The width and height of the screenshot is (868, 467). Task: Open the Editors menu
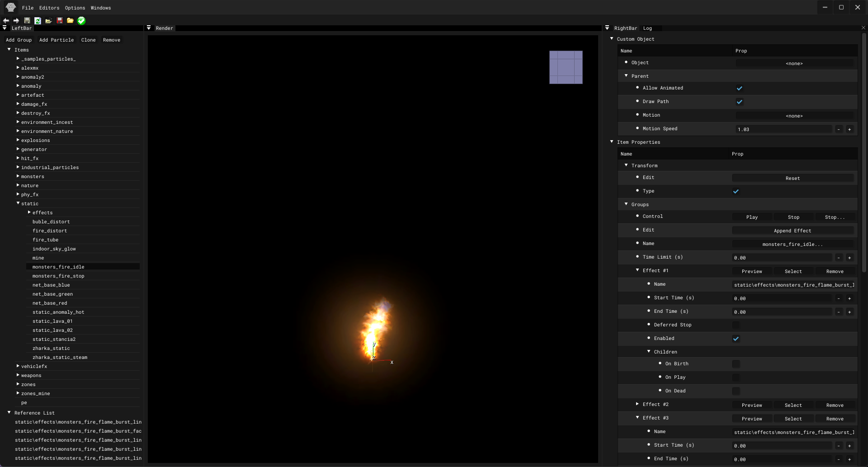[49, 8]
